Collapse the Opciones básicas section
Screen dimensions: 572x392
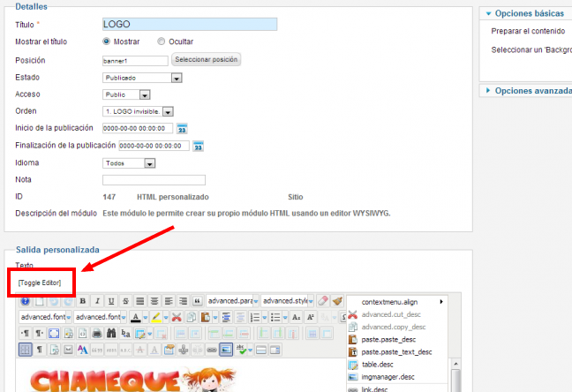tap(524, 13)
